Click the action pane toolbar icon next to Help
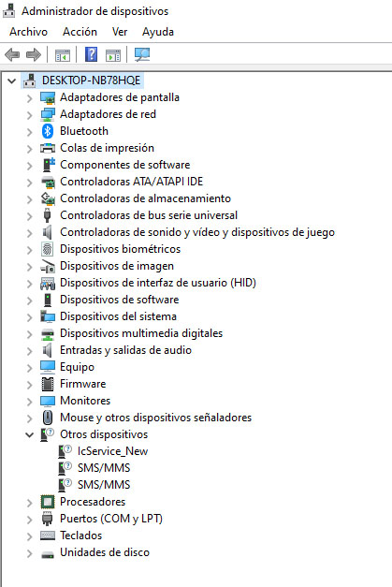 click(113, 55)
